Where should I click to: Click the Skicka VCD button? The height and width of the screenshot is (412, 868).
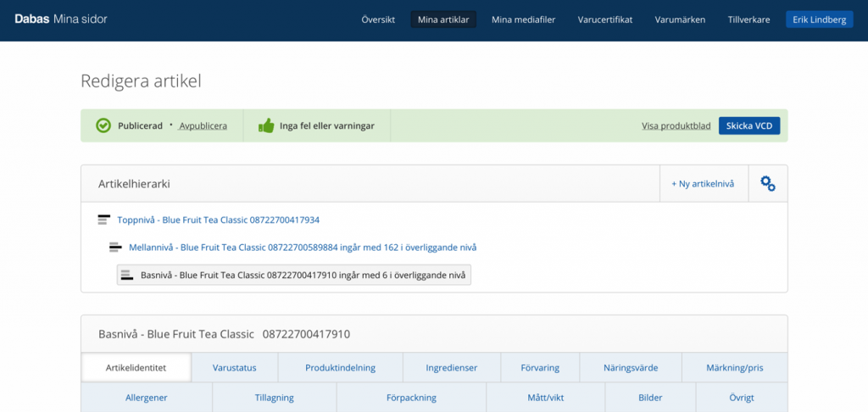point(749,125)
